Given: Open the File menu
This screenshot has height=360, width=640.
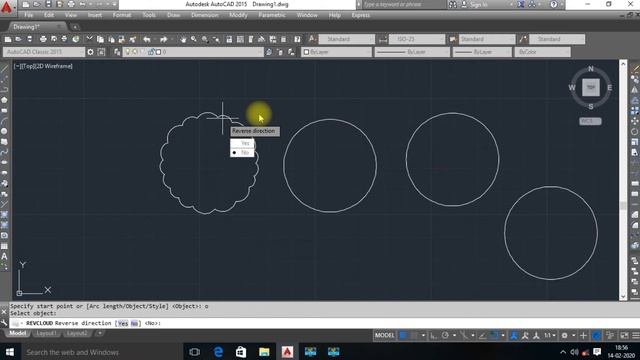Looking at the screenshot, I should click(x=29, y=15).
